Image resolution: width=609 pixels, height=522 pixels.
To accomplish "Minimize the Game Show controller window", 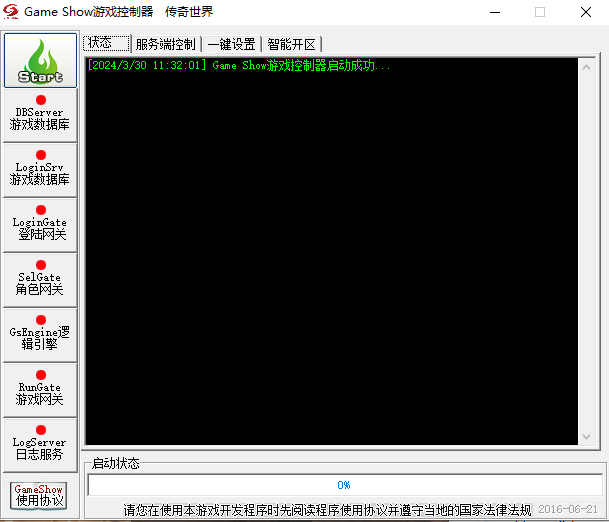I will point(495,12).
